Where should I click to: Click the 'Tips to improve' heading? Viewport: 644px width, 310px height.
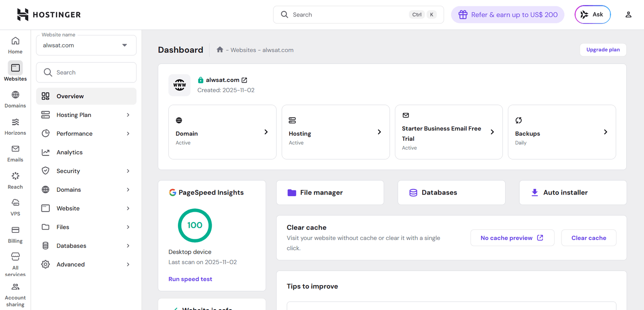[312, 286]
